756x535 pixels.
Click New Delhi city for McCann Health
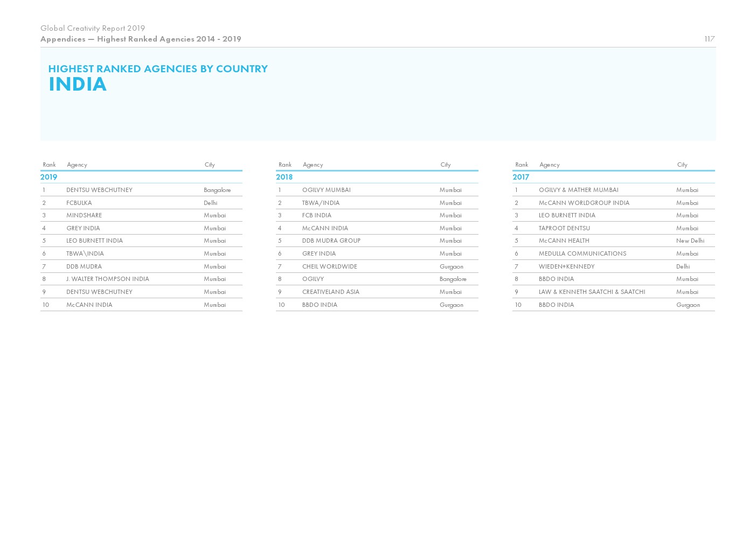[x=690, y=241]
